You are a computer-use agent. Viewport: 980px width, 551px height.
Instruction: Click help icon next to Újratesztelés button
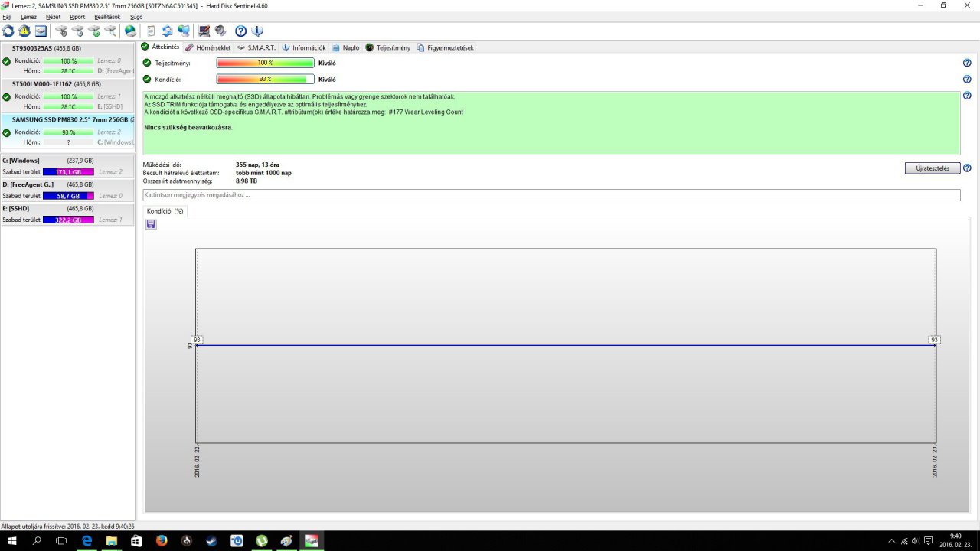pyautogui.click(x=967, y=168)
